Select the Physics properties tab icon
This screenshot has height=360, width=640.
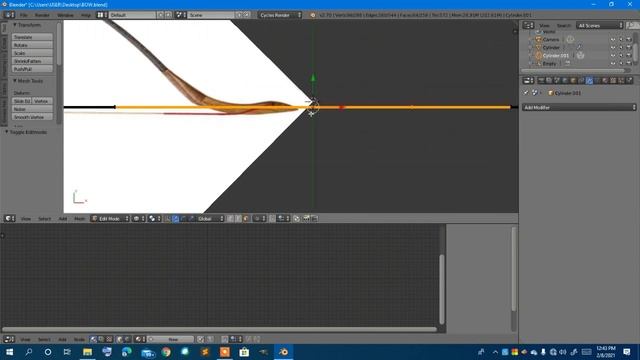629,80
